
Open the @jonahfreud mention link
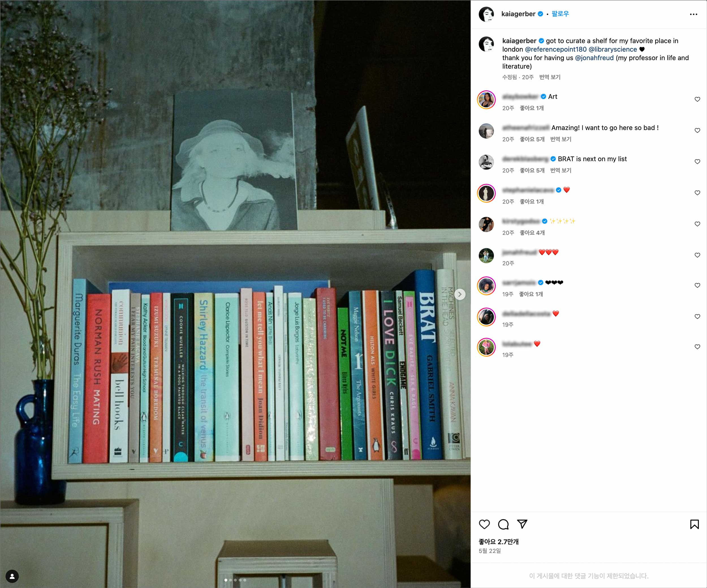pos(594,58)
